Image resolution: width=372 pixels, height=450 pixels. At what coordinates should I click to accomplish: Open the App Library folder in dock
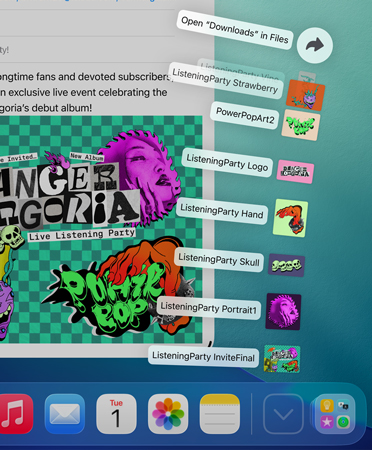tap(335, 414)
